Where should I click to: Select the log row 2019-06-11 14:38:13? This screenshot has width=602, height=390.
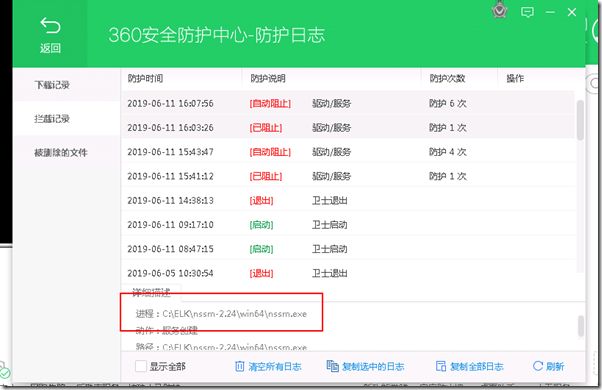(x=348, y=200)
